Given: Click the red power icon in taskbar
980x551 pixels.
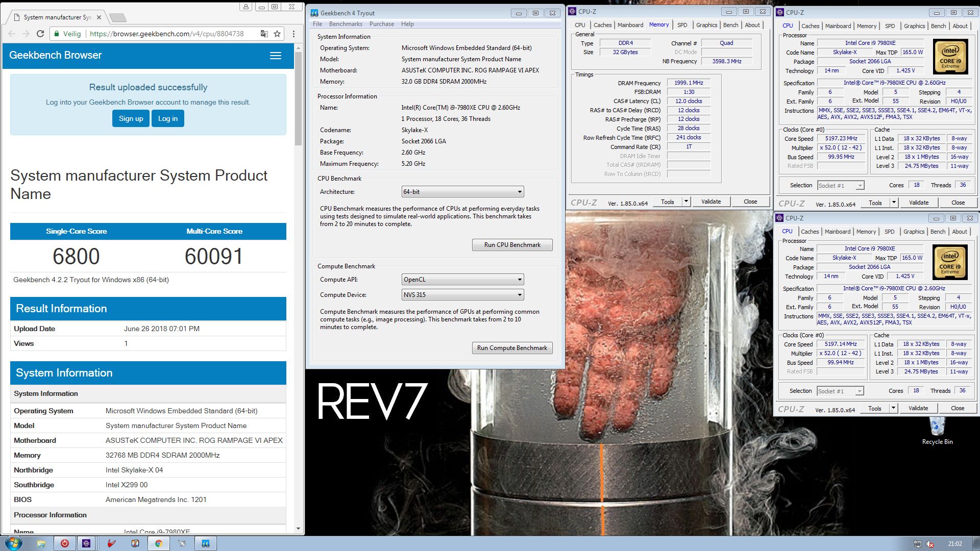Looking at the screenshot, I should coord(64,544).
